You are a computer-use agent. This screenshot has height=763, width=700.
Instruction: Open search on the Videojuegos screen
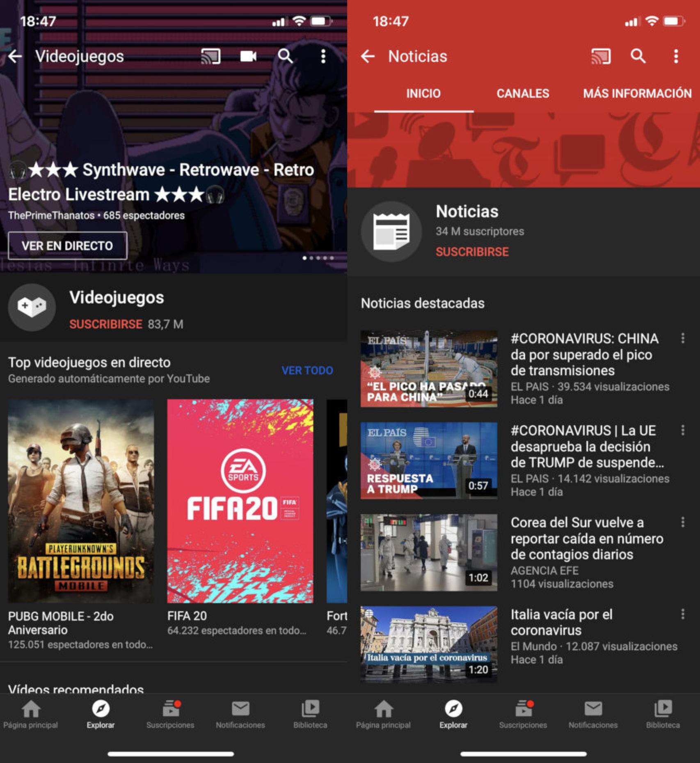pos(285,56)
